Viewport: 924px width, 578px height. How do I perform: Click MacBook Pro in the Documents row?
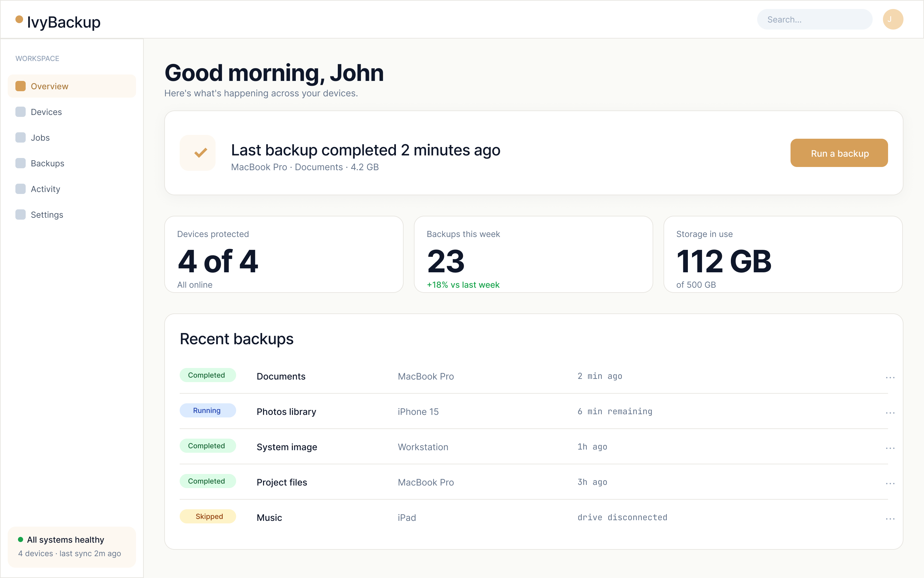(x=426, y=376)
